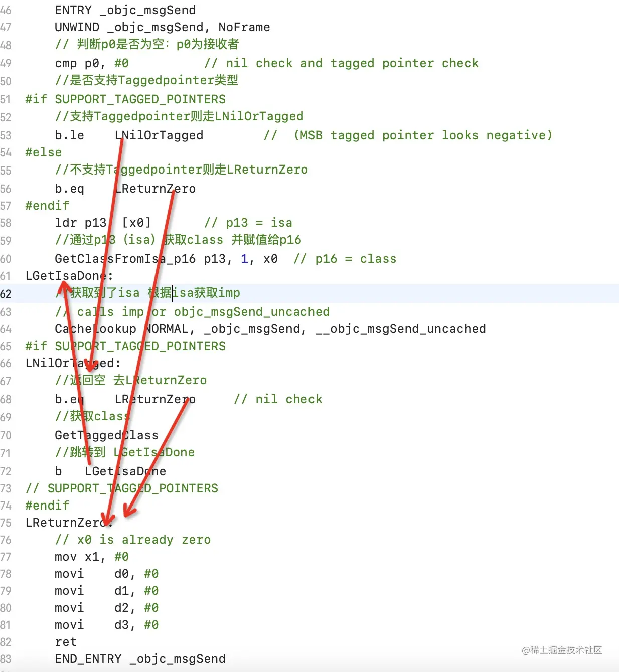Viewport: 619px width, 672px height.
Task: Click '#if SUPPORT_TAGGED_POINTERS' on line 65
Action: tap(125, 346)
